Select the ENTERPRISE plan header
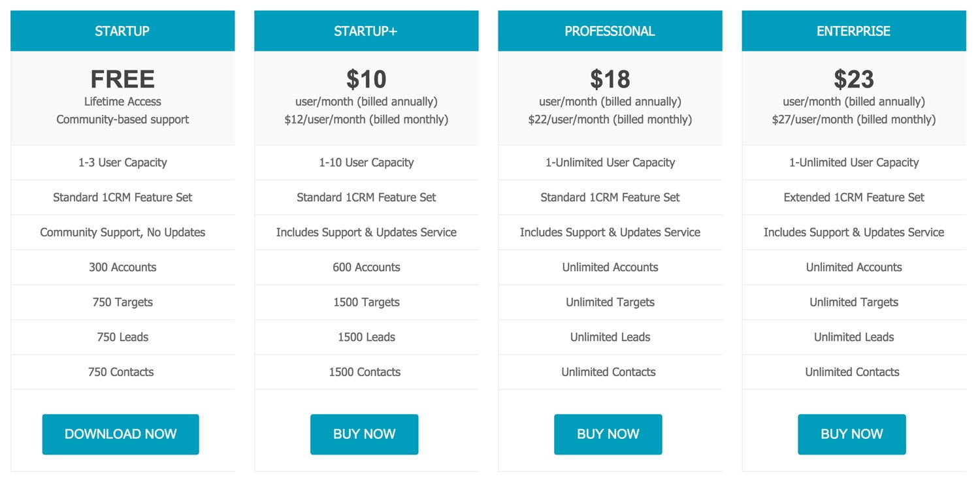 (853, 31)
